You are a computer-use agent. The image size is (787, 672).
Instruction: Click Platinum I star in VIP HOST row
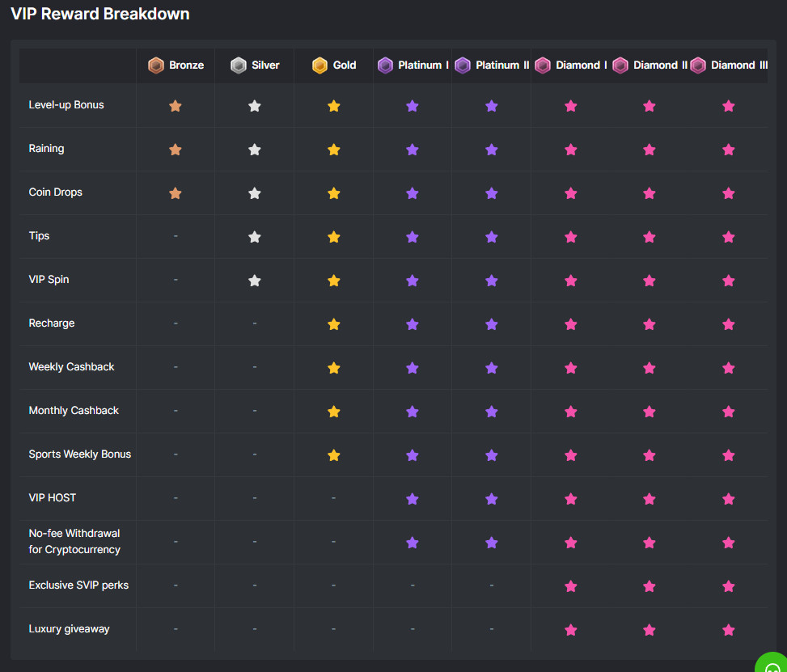(413, 499)
